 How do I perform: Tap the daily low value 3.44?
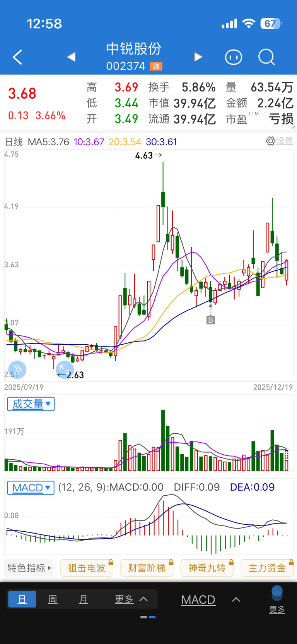tap(126, 103)
